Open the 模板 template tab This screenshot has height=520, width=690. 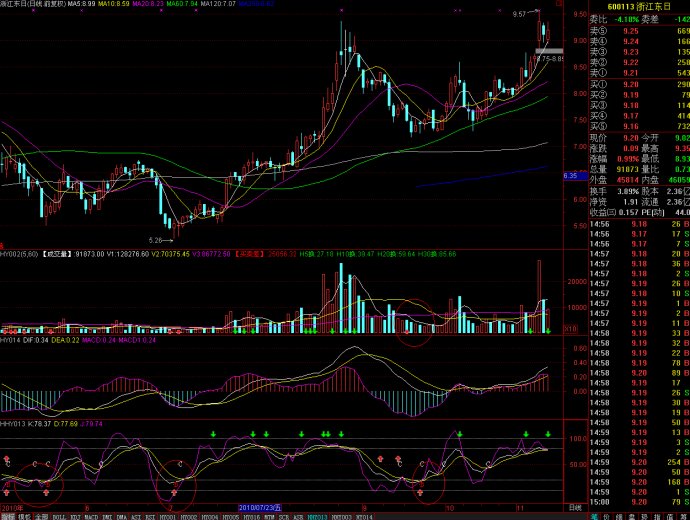[x=24, y=516]
